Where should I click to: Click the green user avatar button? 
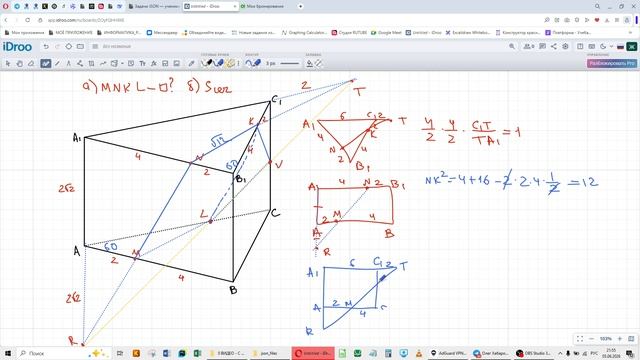[x=632, y=47]
